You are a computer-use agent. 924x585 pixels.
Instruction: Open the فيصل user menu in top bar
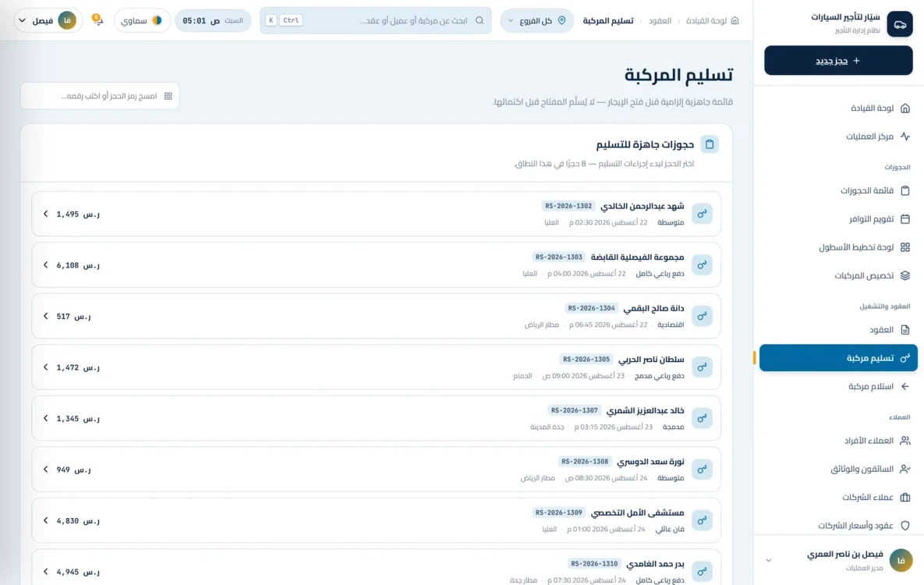[48, 20]
